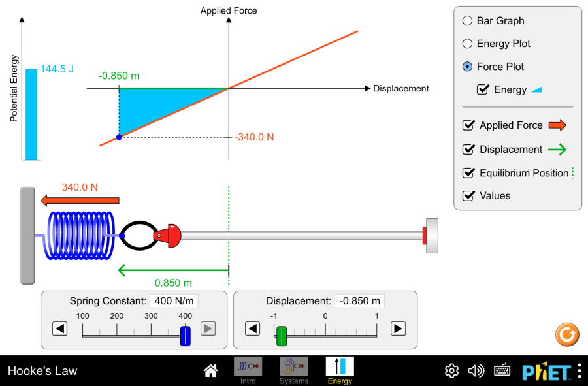Click the Energy tab label
Screen dimensions: 588x386
pos(340,381)
